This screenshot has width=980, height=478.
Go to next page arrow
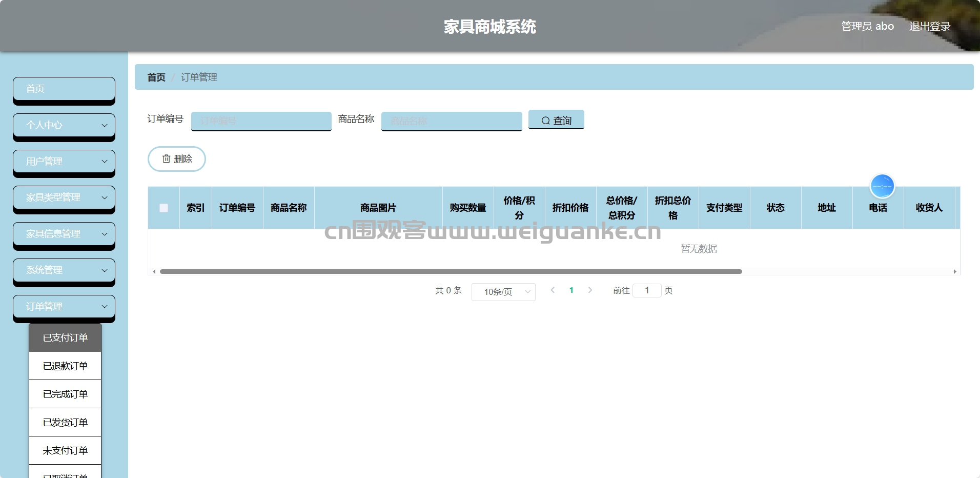tap(590, 290)
